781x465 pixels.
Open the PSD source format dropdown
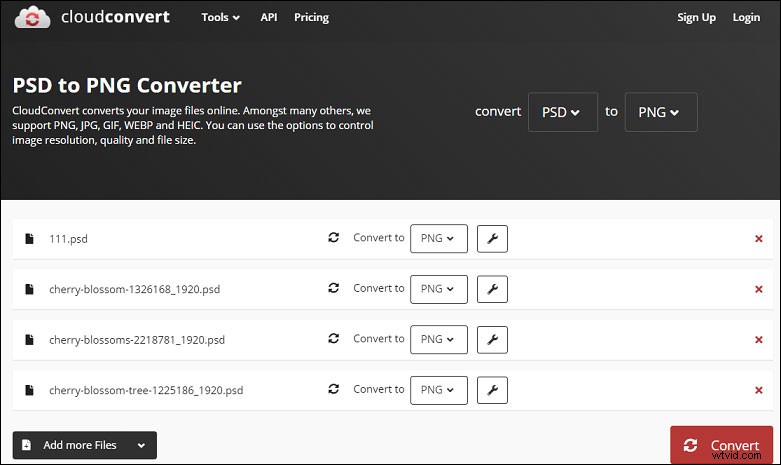(x=563, y=112)
